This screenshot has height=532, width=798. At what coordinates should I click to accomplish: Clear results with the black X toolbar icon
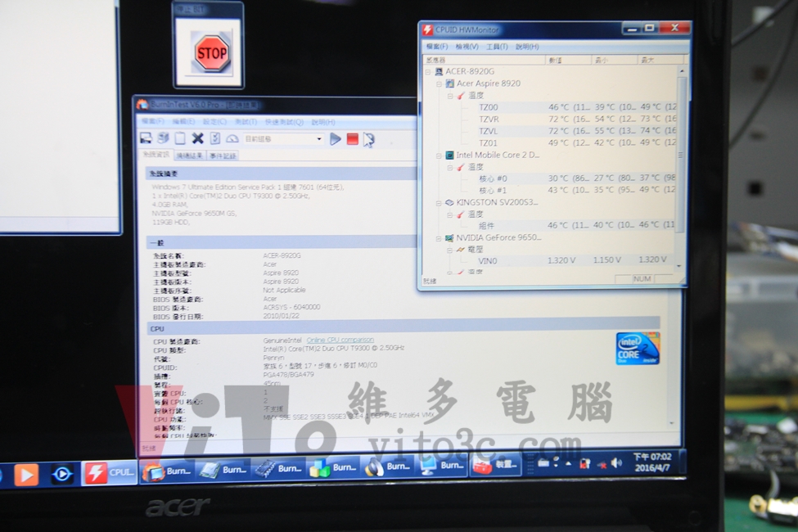(197, 138)
